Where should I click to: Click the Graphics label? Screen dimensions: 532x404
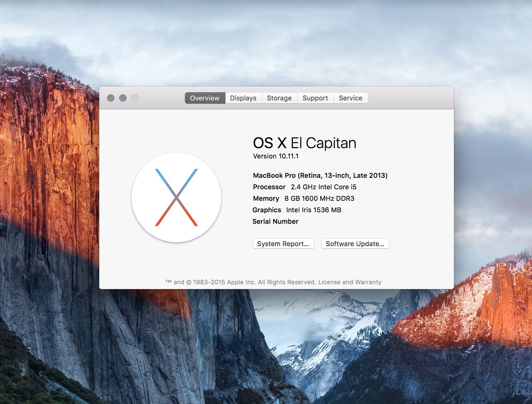point(267,210)
